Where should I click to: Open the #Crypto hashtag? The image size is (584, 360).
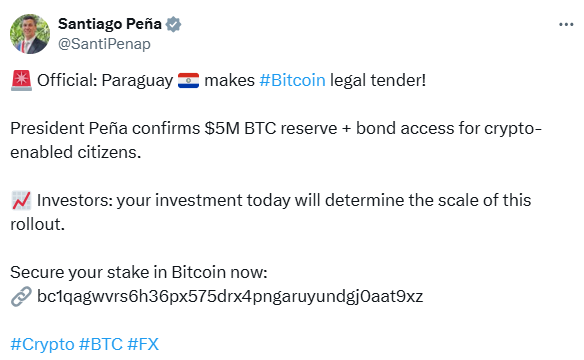click(x=42, y=344)
